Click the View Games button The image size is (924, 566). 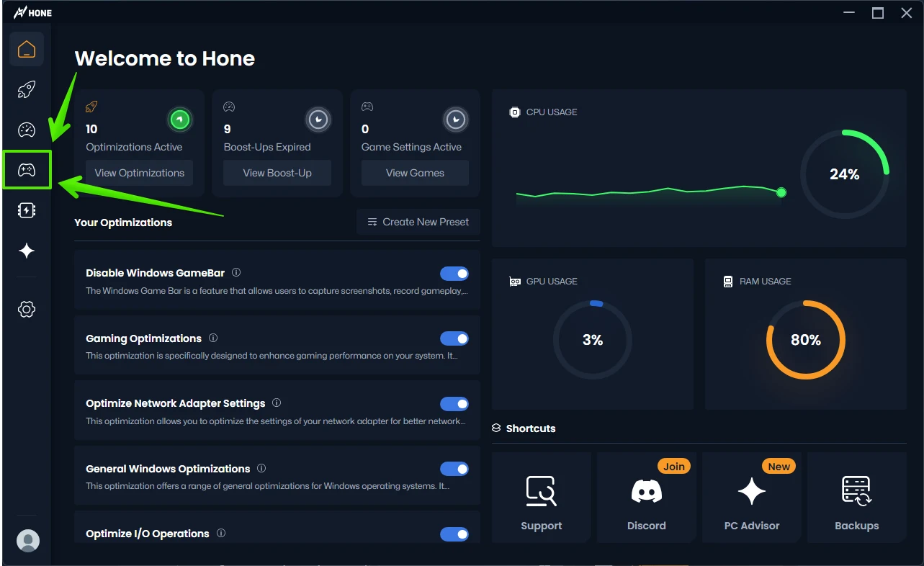[415, 173]
